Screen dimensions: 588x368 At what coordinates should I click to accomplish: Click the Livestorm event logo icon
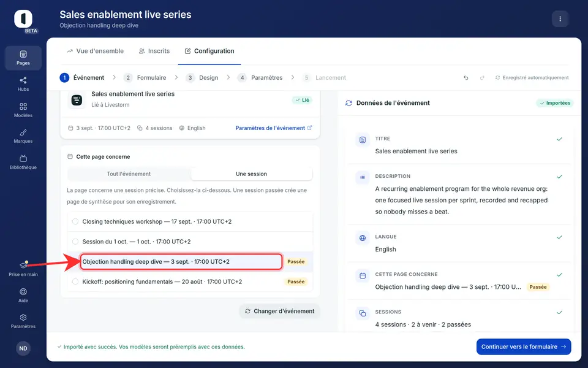[x=77, y=100]
